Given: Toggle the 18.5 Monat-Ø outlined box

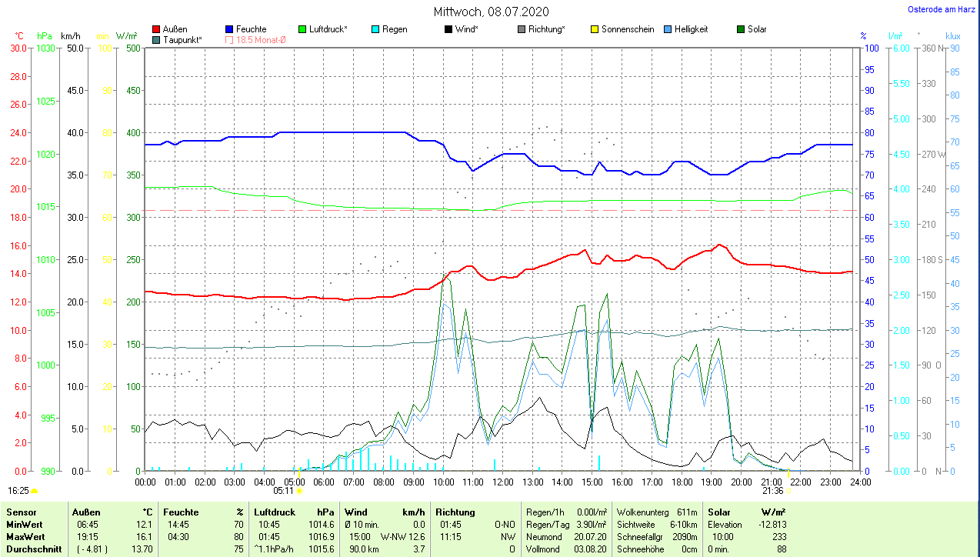Looking at the screenshot, I should click(229, 39).
